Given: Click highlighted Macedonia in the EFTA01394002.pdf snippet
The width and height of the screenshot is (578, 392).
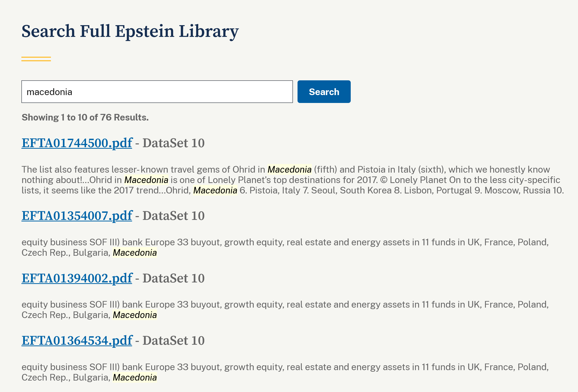Looking at the screenshot, I should (135, 315).
